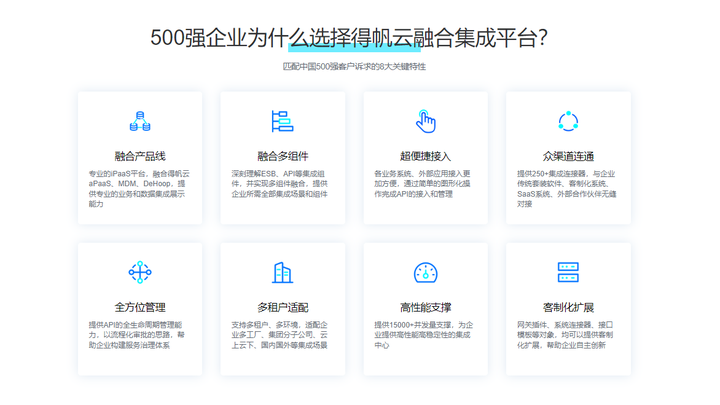
Task: Click the server rack icon above 客制化扩展
Action: [568, 272]
